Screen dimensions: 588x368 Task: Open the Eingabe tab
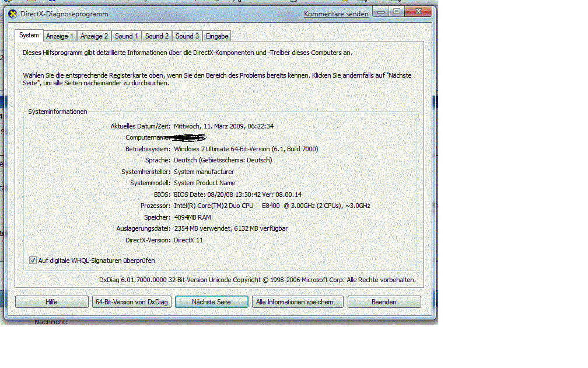pos(217,36)
